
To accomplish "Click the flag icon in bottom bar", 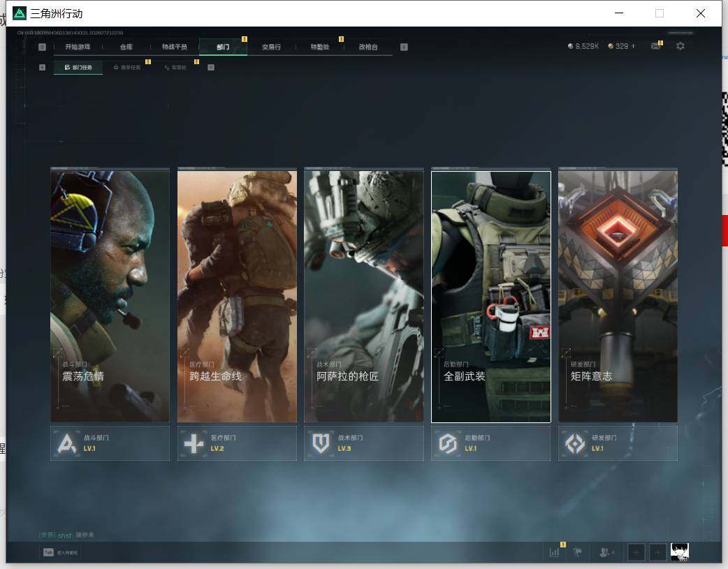I will coord(578,552).
